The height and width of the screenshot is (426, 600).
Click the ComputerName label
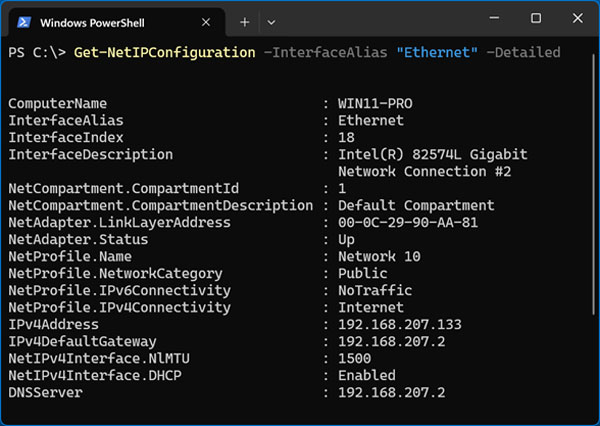tap(58, 104)
